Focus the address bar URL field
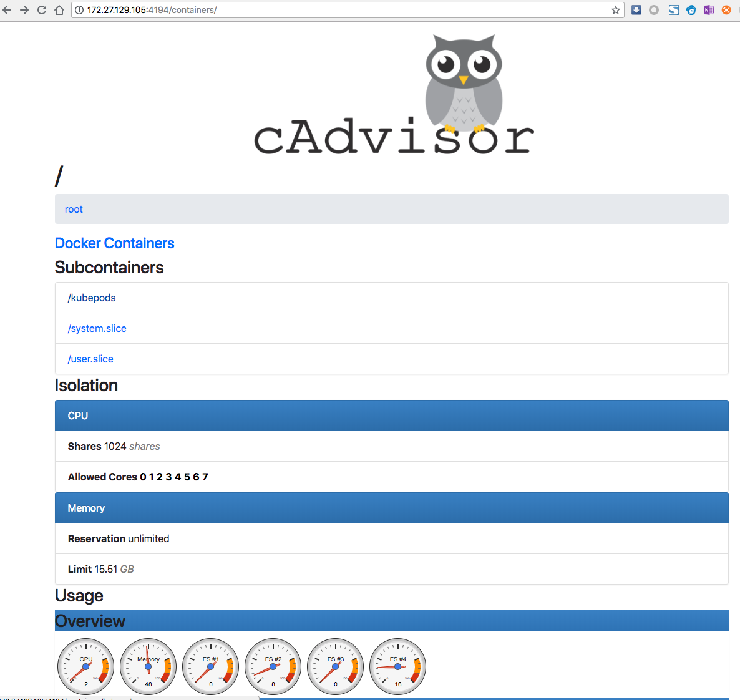This screenshot has height=700, width=740. click(x=347, y=10)
